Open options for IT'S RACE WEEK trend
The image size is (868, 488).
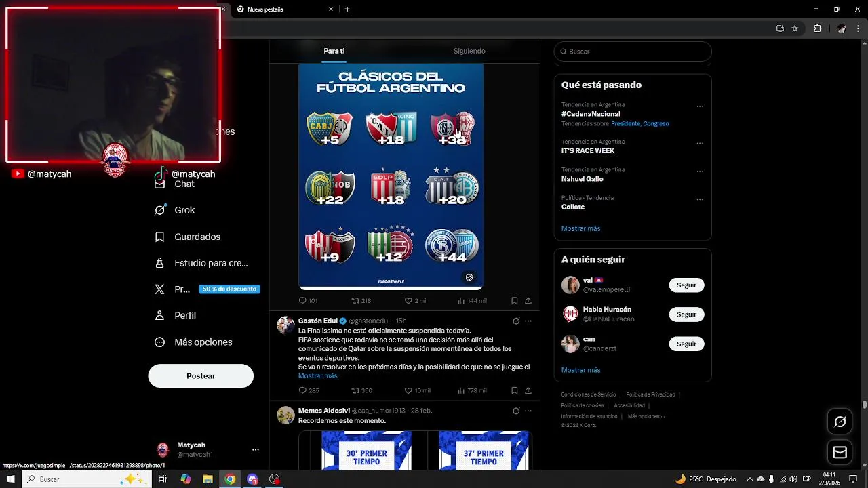pos(700,144)
